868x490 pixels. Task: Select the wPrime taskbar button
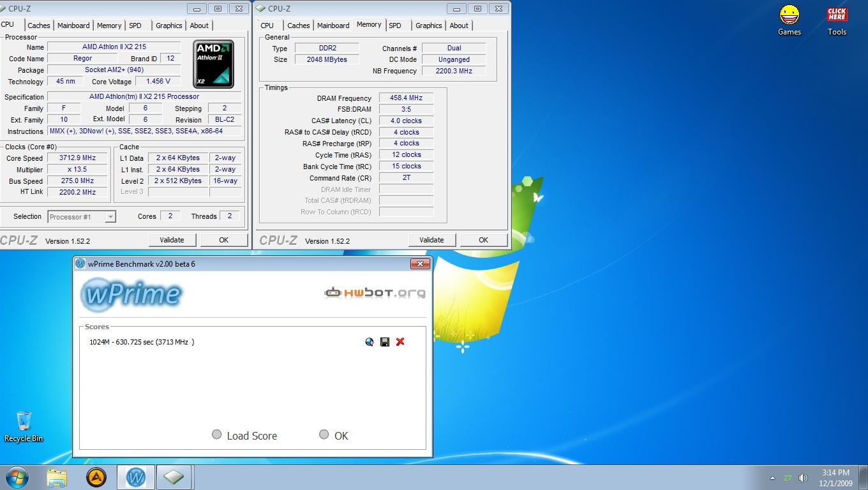point(135,477)
